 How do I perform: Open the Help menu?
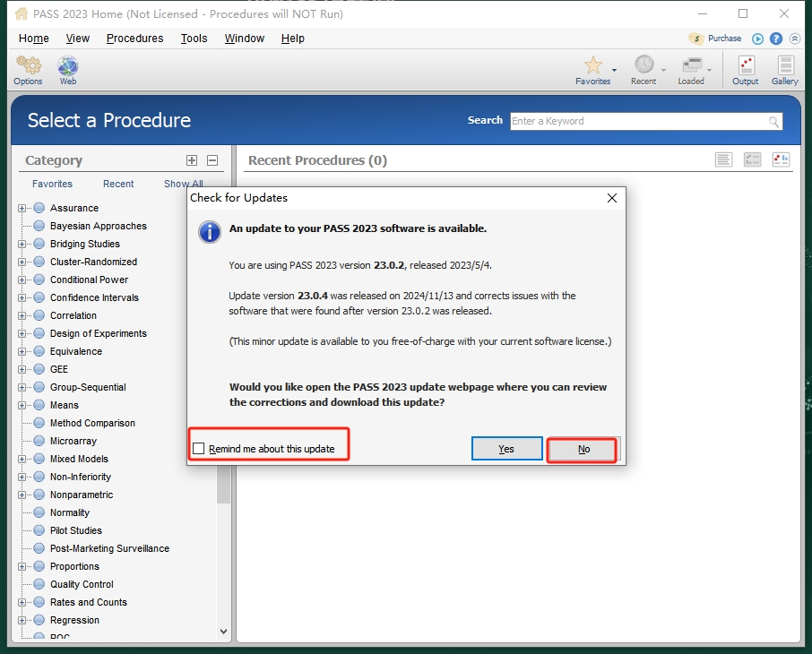[x=292, y=39]
